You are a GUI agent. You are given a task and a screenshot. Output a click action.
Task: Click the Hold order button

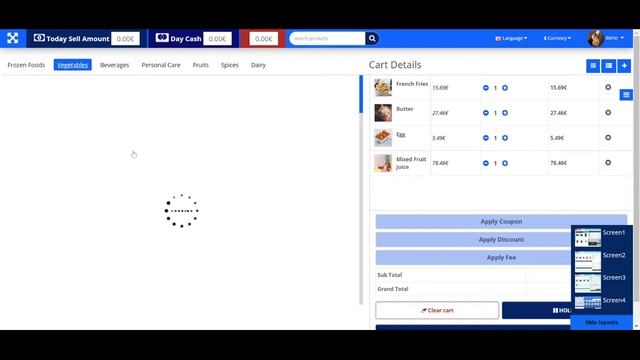(x=536, y=310)
